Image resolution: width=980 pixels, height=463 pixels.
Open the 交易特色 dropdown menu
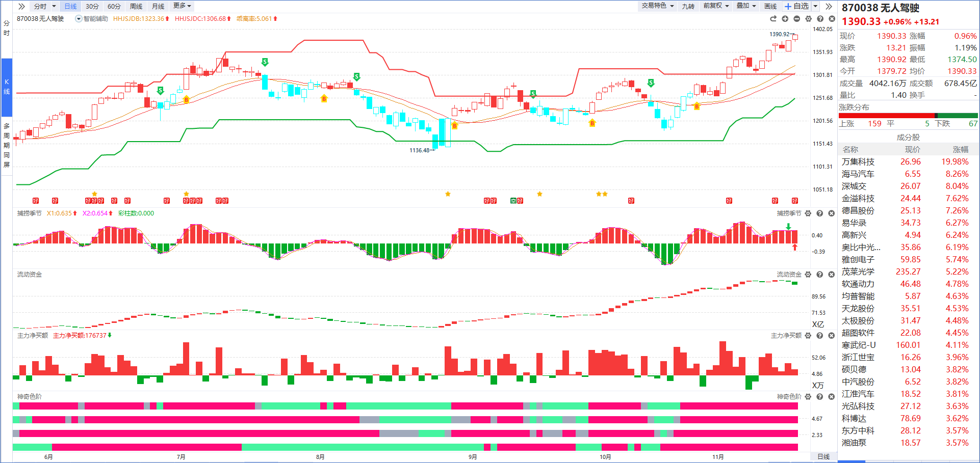(658, 6)
